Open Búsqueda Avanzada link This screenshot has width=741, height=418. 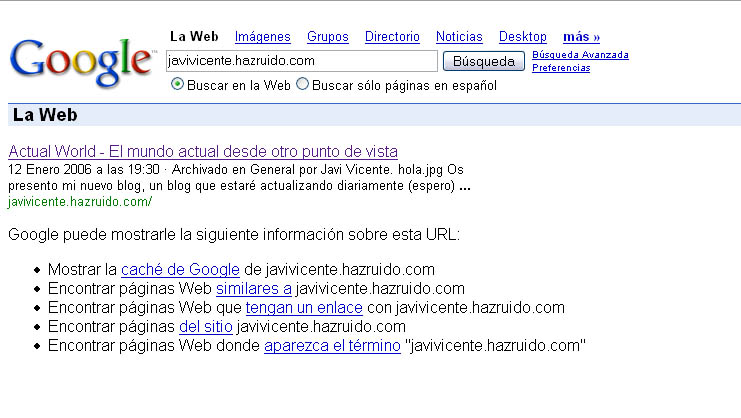(x=580, y=55)
